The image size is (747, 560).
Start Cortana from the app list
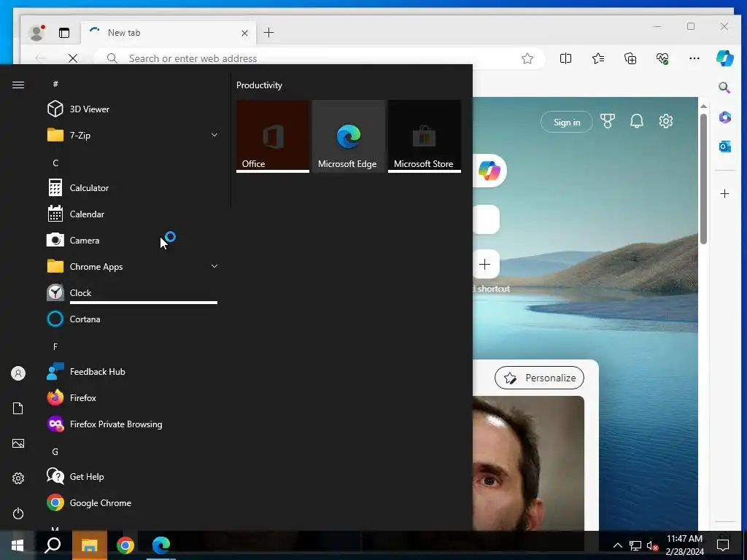pyautogui.click(x=133, y=319)
